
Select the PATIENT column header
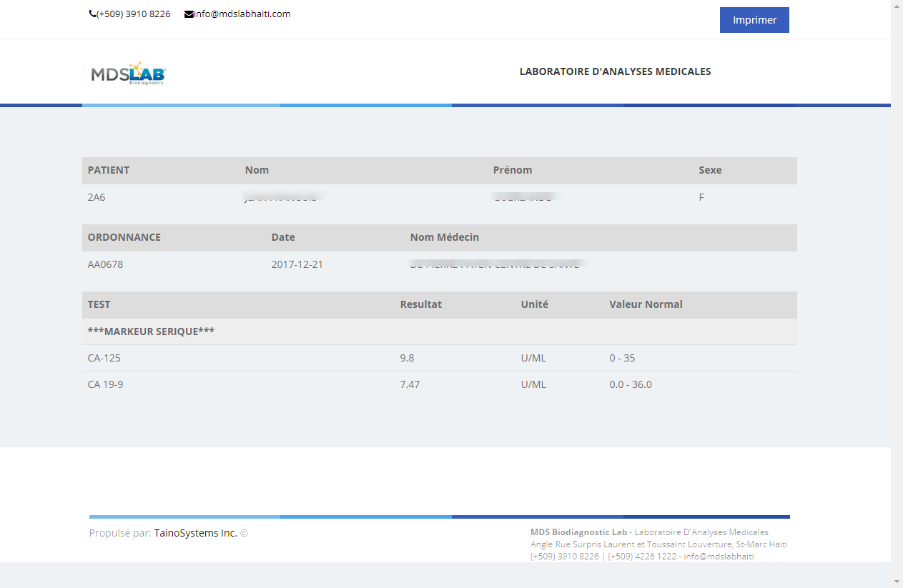pyautogui.click(x=109, y=170)
